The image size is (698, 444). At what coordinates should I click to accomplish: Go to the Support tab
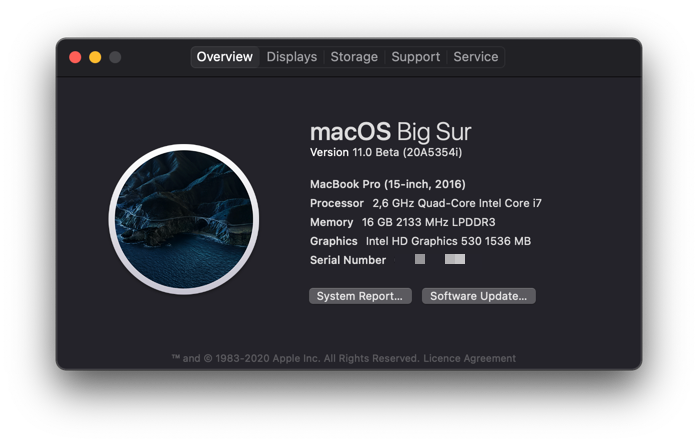pos(415,57)
